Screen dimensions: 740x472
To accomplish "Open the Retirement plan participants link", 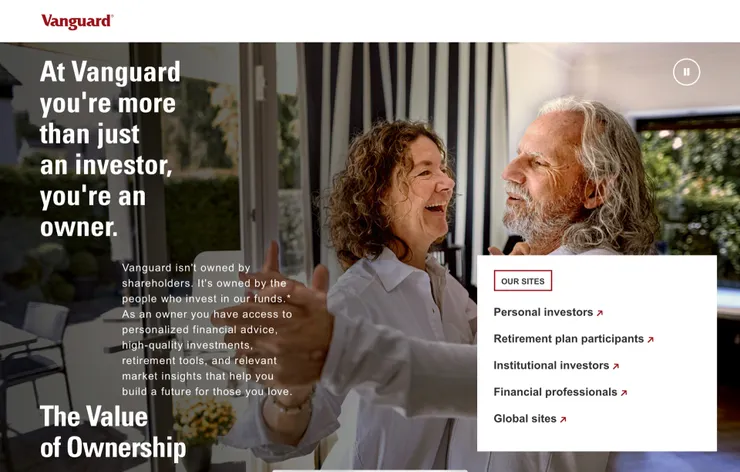I will [569, 339].
